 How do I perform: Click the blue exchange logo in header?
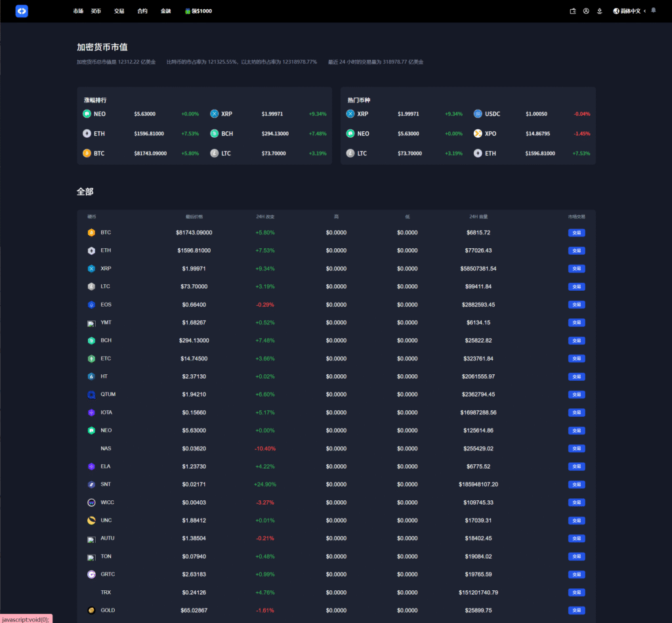tap(22, 11)
